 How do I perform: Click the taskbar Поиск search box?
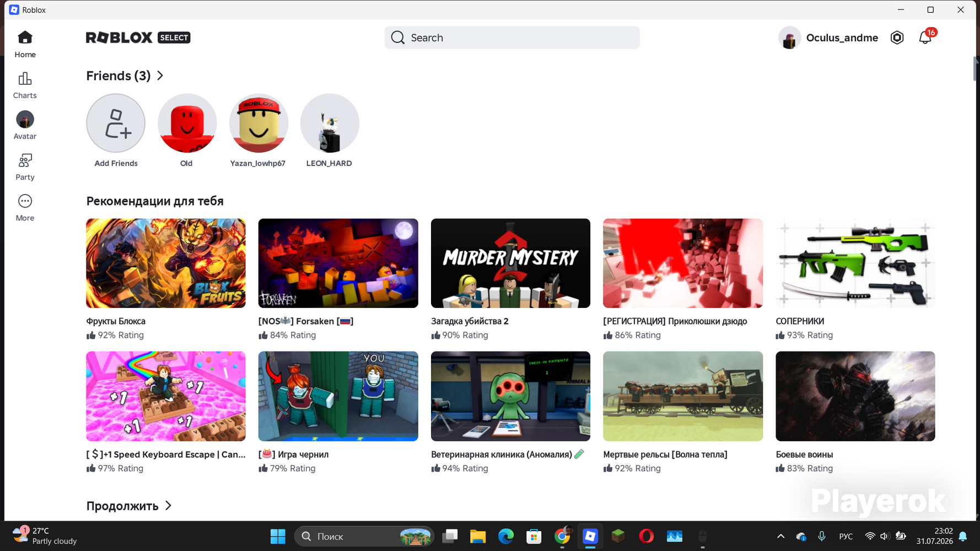click(364, 536)
